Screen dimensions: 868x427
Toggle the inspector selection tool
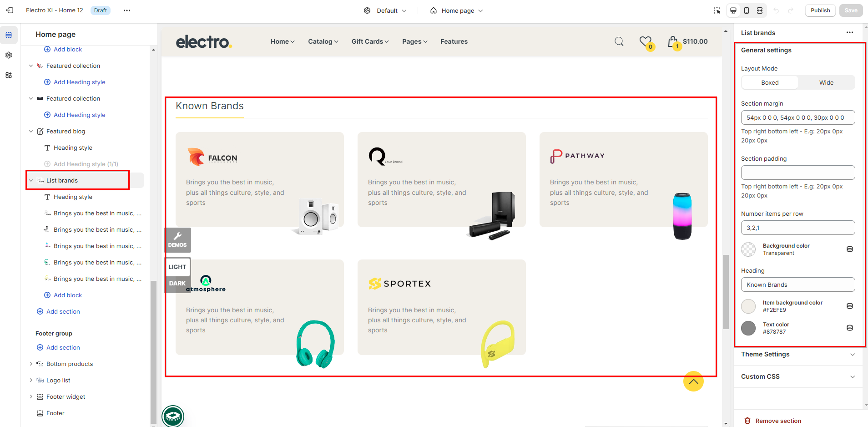[717, 10]
